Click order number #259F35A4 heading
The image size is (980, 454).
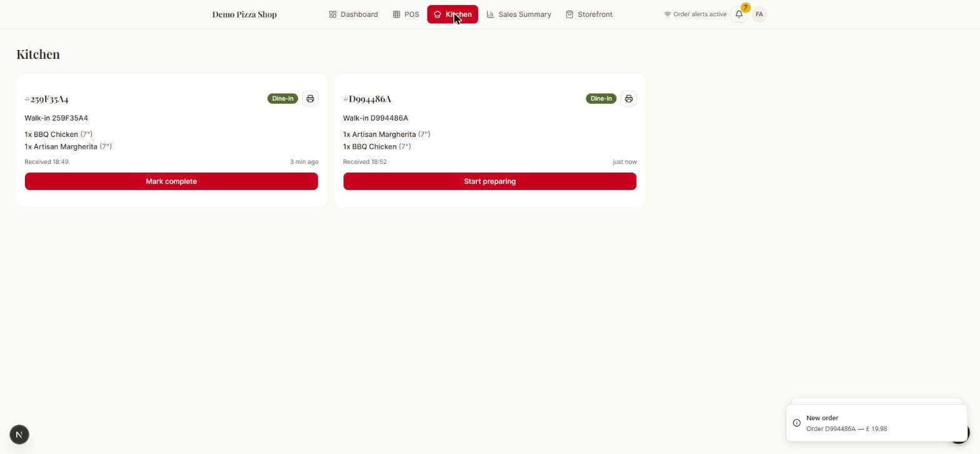[x=47, y=99]
